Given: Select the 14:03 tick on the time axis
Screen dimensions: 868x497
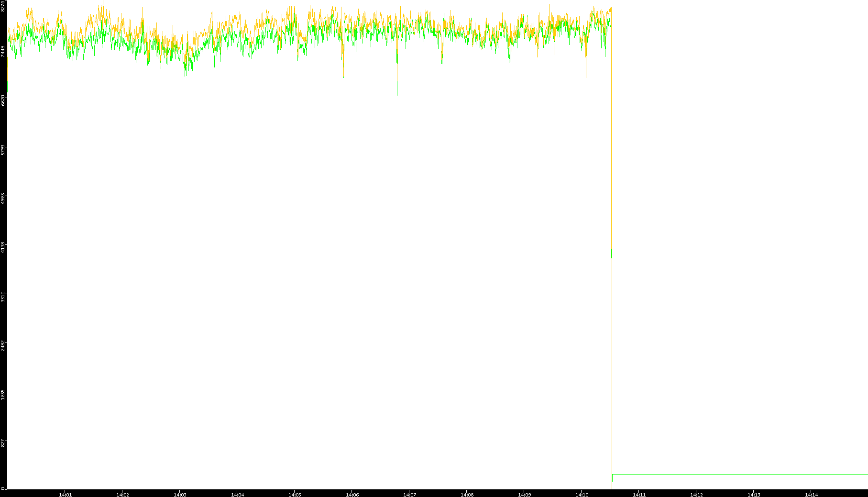Looking at the screenshot, I should (180, 495).
